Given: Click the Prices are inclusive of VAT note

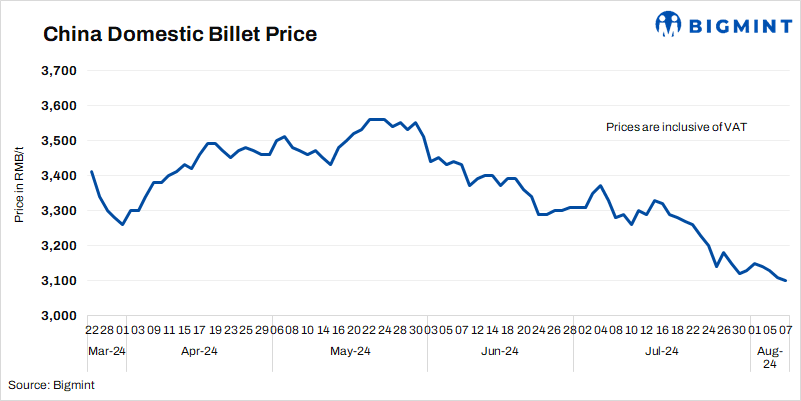Looking at the screenshot, I should click(x=677, y=128).
